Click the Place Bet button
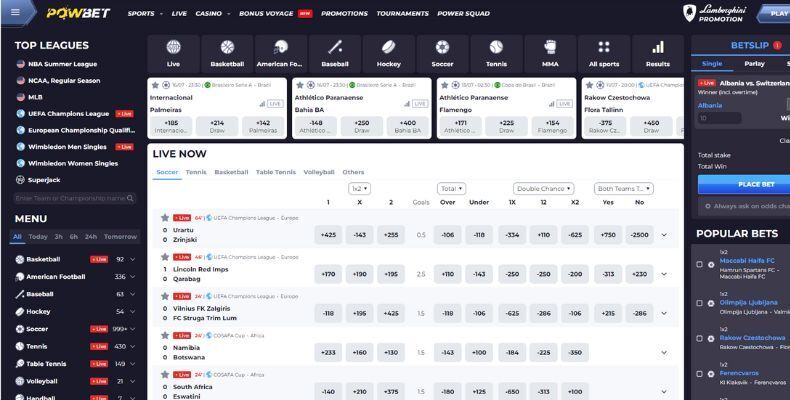Image resolution: width=790 pixels, height=400 pixels. pyautogui.click(x=744, y=184)
